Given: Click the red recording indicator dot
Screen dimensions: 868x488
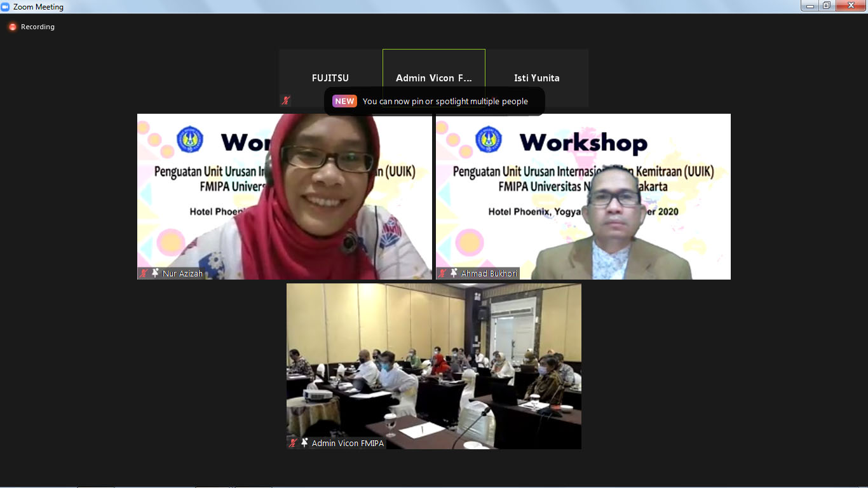Looking at the screenshot, I should (13, 27).
